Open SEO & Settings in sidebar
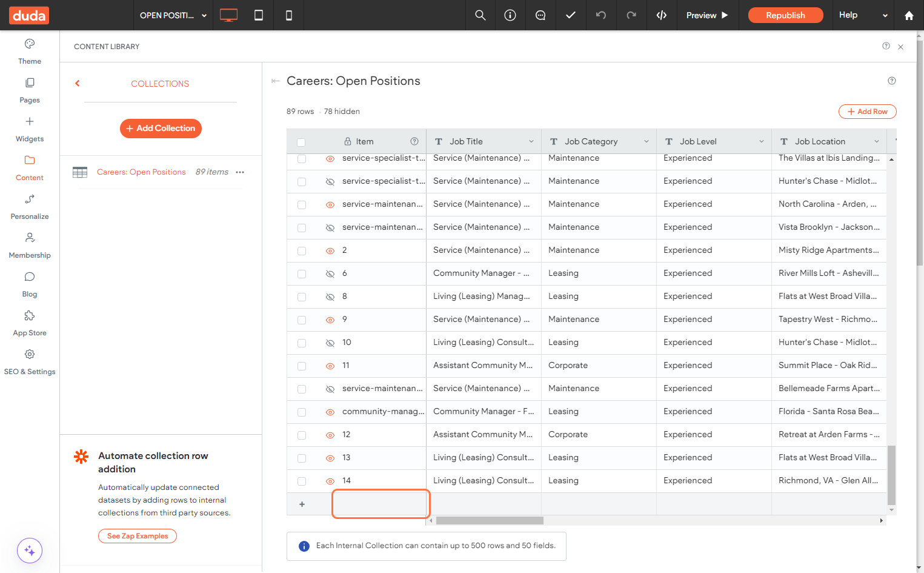The image size is (924, 573). [x=30, y=362]
